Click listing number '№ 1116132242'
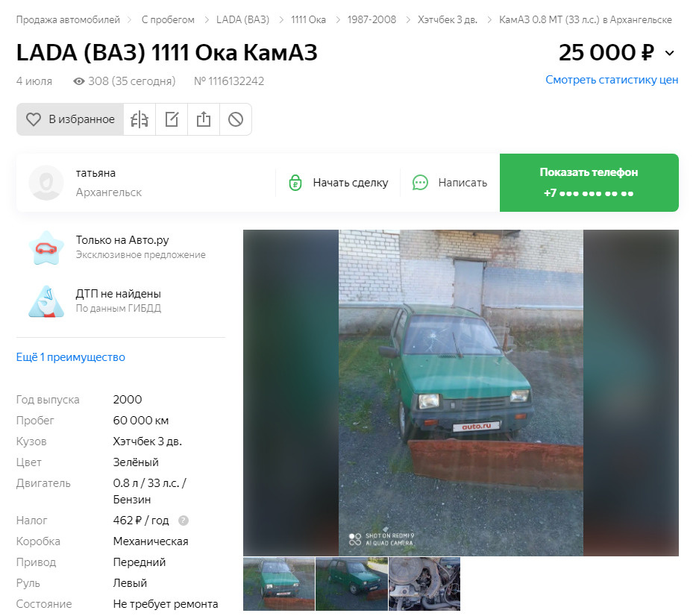This screenshot has height=616, width=696. coord(229,81)
